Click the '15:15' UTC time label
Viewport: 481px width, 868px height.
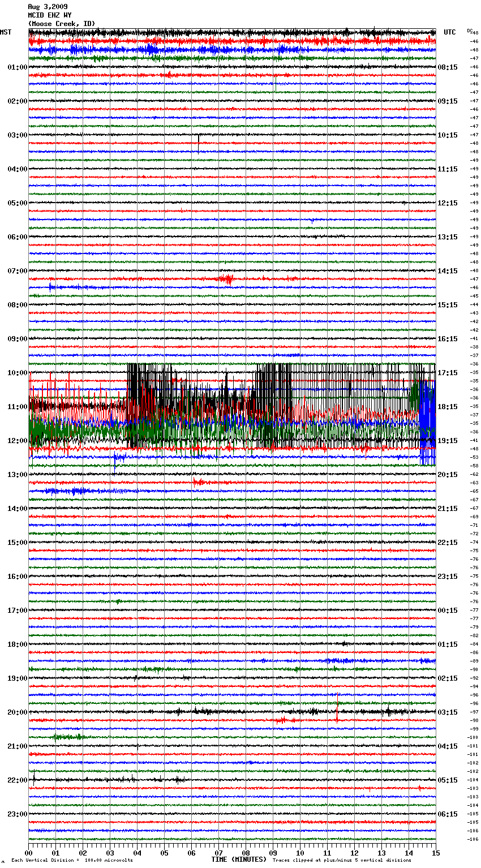448,305
